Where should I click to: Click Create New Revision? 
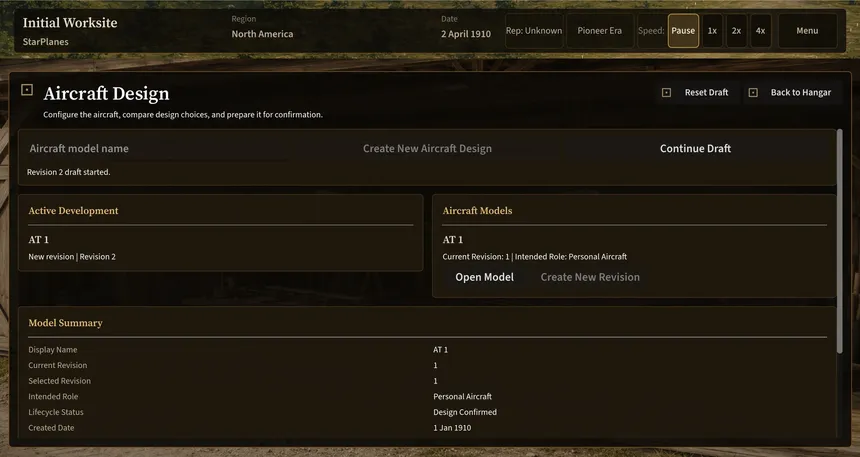pos(590,277)
